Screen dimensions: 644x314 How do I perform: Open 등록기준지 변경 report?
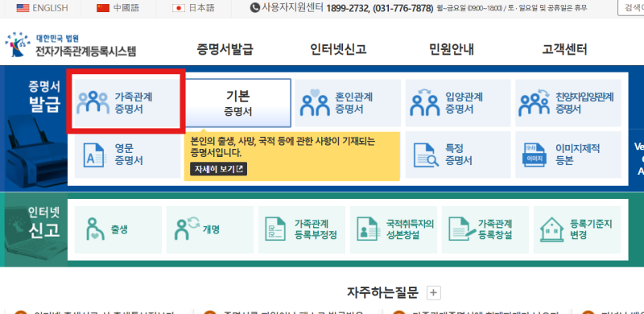coord(577,229)
